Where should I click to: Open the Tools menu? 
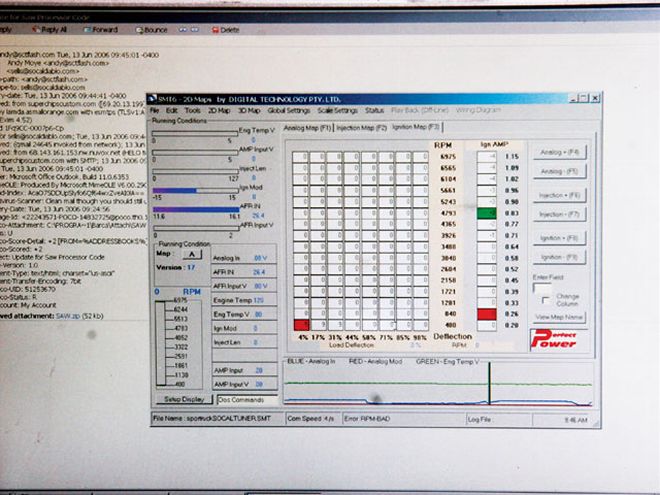coord(192,110)
